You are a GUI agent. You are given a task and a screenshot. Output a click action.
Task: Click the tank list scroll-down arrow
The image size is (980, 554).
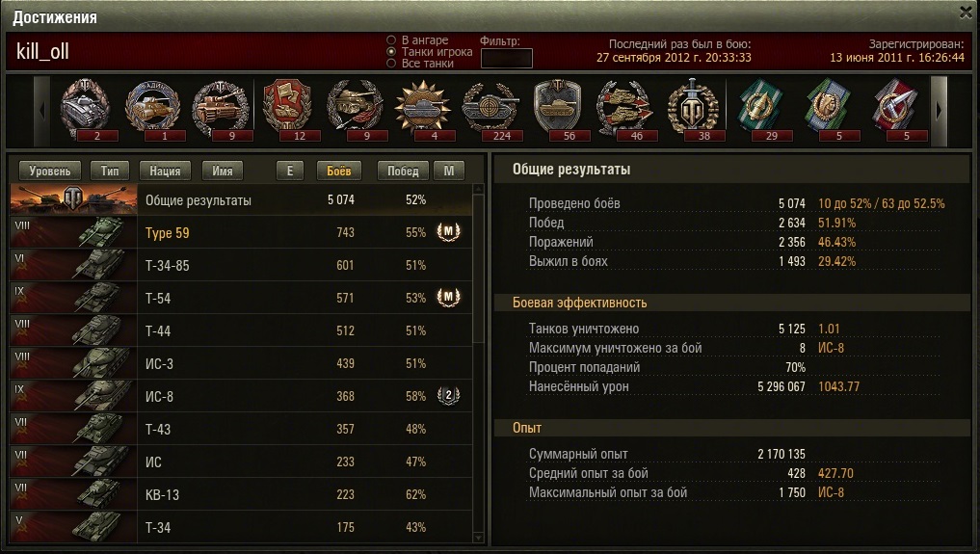(479, 537)
